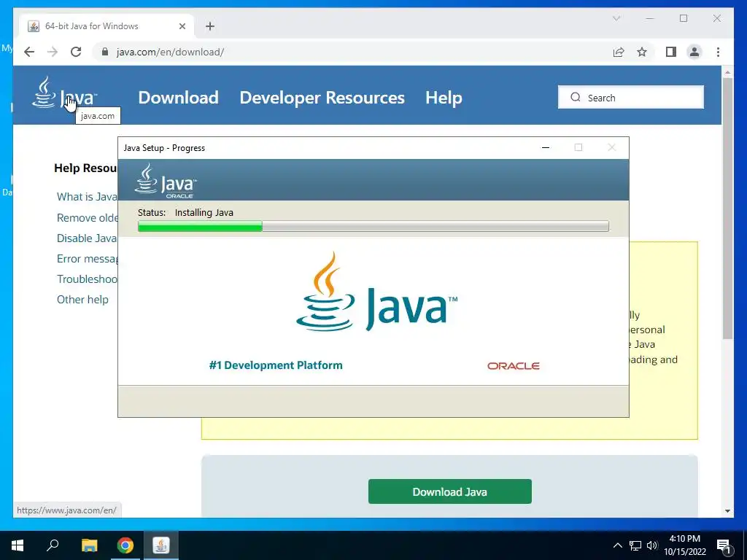Screen dimensions: 747x560
Task: Open the taskbar clock and date
Action: coord(684,545)
